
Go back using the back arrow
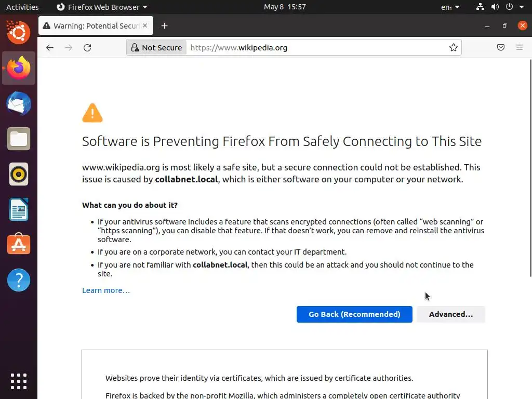pos(50,48)
